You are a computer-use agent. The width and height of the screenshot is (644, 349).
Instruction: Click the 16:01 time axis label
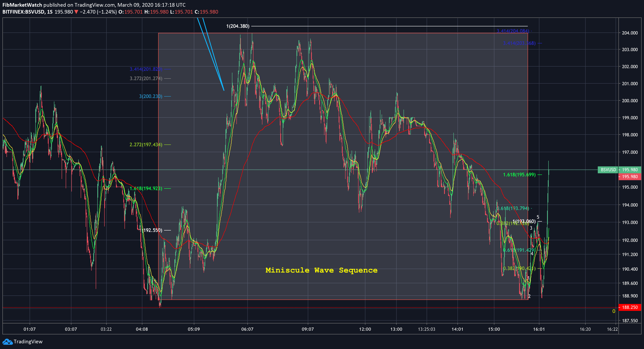click(539, 329)
